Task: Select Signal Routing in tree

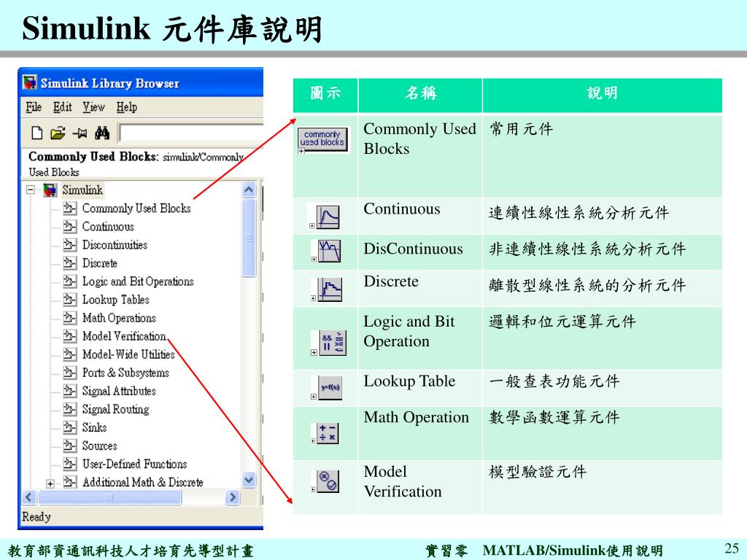Action: coord(116,409)
